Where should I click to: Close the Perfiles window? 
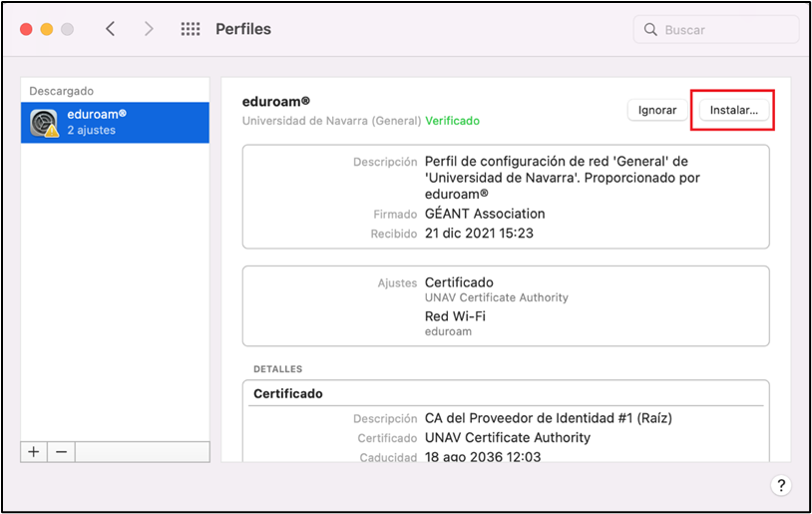27,29
